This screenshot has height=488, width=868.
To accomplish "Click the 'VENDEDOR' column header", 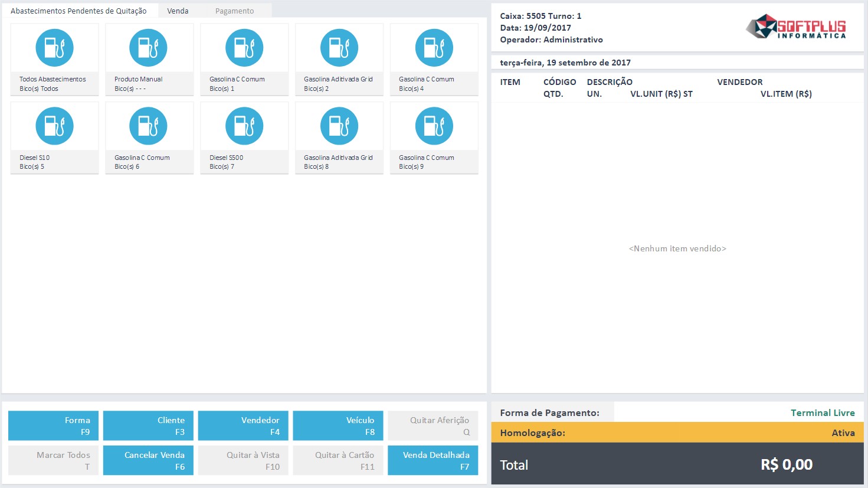I will pyautogui.click(x=740, y=82).
